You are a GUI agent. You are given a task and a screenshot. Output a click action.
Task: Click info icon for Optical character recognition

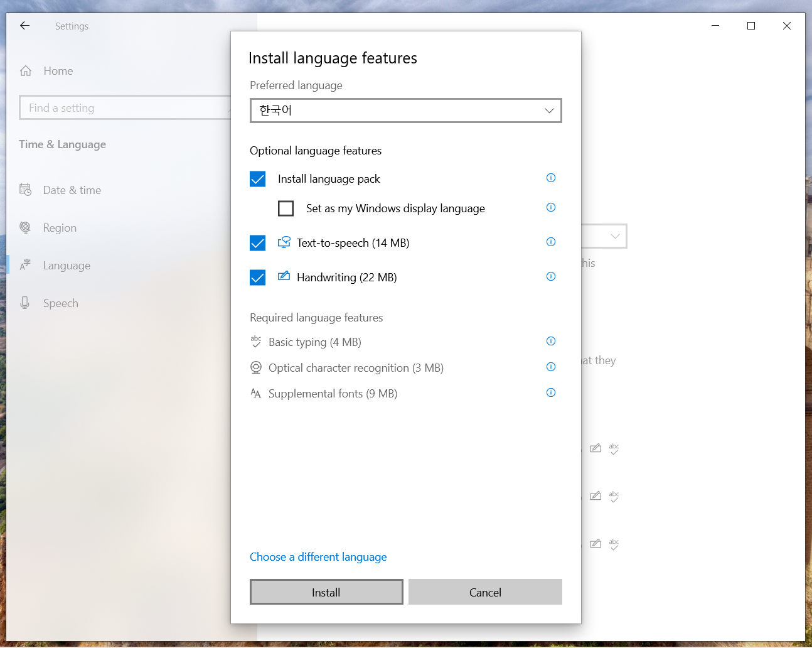coord(551,367)
